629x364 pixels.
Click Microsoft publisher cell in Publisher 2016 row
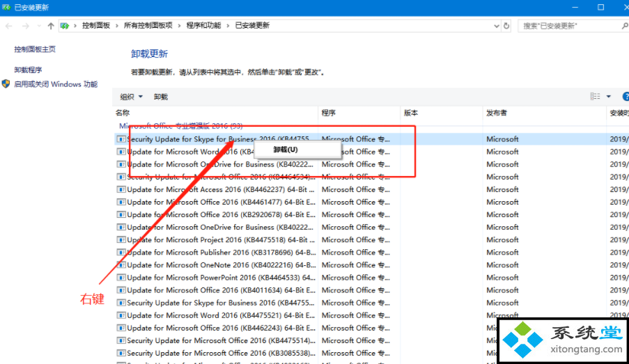click(502, 252)
